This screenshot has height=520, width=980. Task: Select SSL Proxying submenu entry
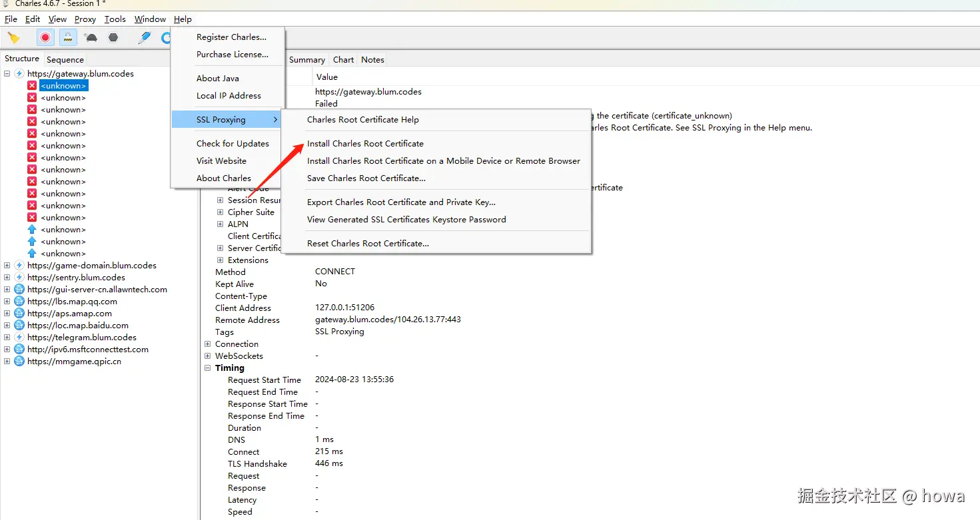click(x=228, y=120)
